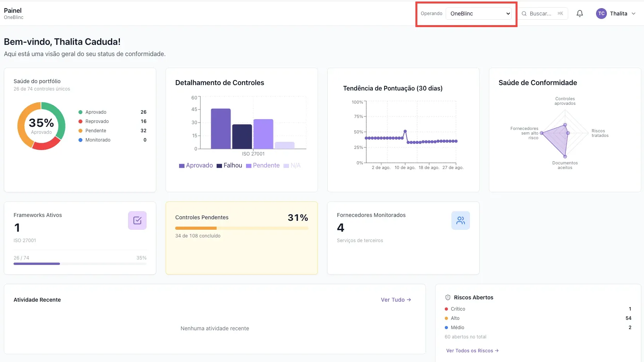Click the Fornecedores Monitorados people icon

(x=461, y=220)
